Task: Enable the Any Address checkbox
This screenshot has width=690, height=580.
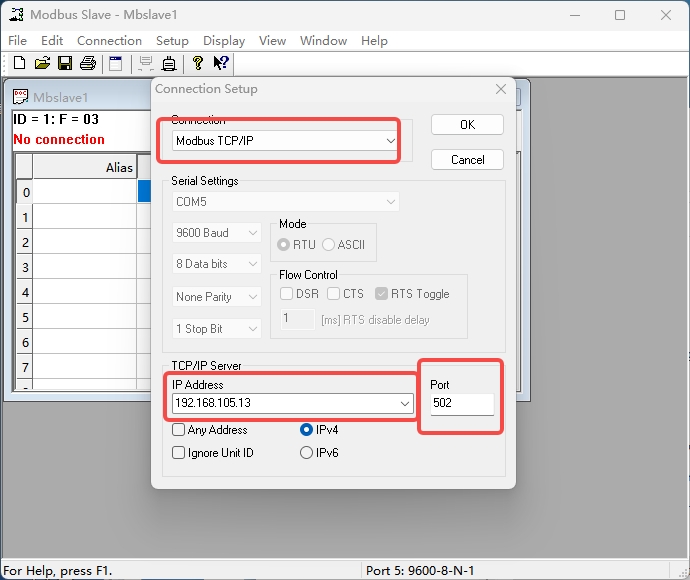Action: pyautogui.click(x=179, y=430)
